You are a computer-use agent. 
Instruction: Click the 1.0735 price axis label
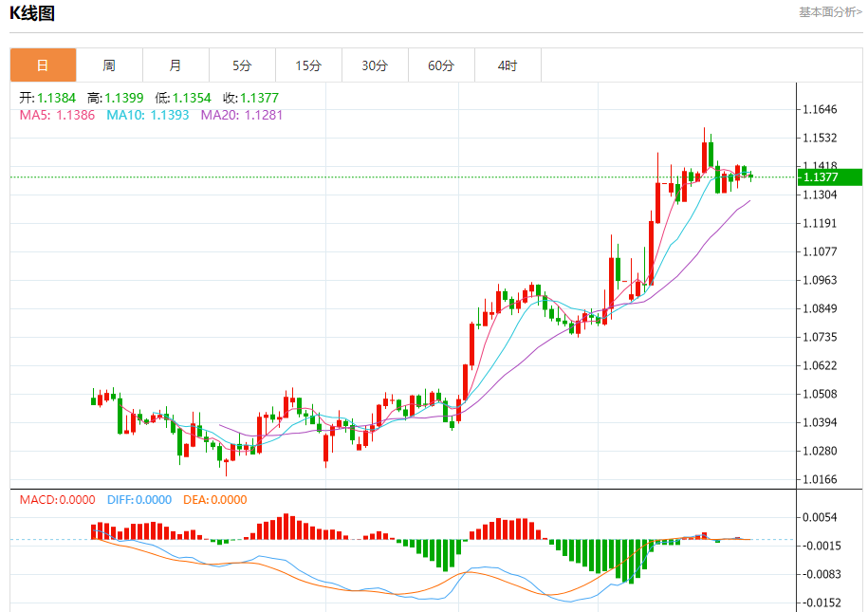(x=820, y=337)
